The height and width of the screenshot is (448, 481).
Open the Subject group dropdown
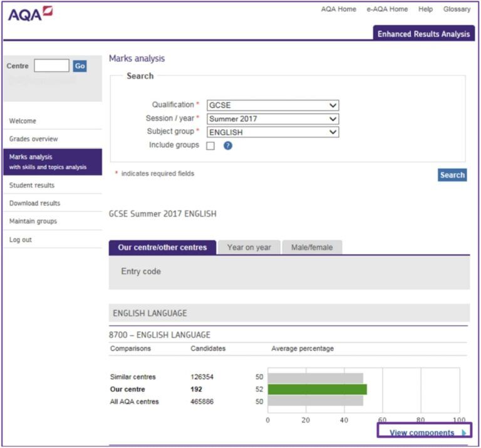tap(272, 132)
